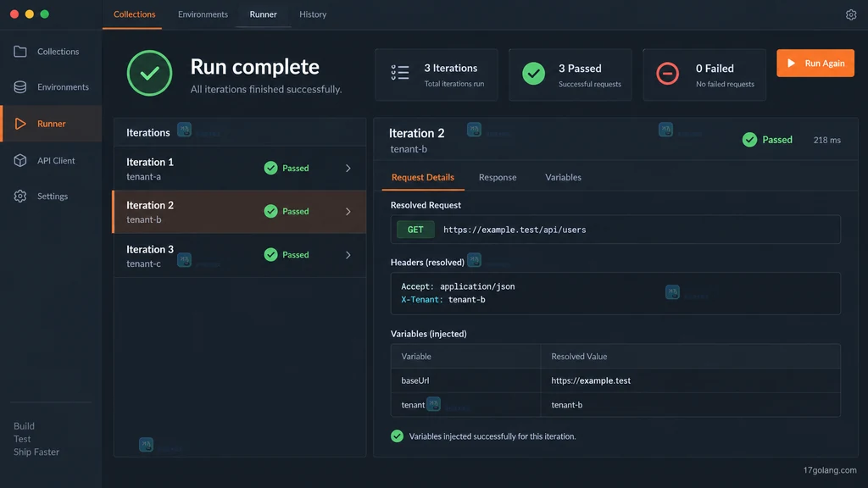Screen dimensions: 868x488
Task: Open the Response tab
Action: coord(498,177)
